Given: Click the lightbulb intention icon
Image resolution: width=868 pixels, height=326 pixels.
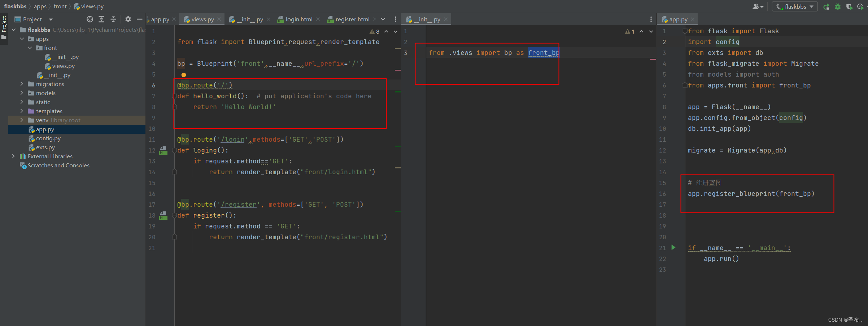Looking at the screenshot, I should click(x=184, y=75).
